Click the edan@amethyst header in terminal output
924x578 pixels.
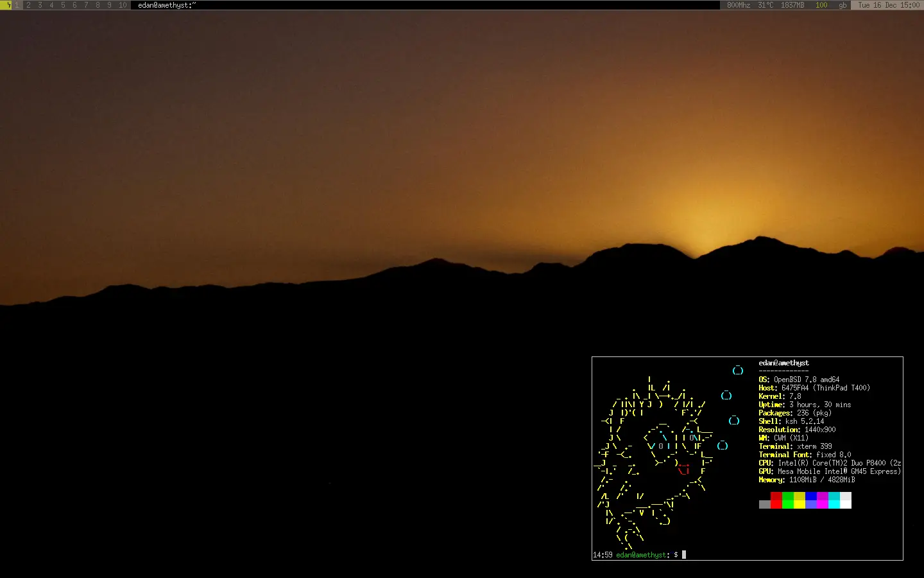[x=783, y=363]
